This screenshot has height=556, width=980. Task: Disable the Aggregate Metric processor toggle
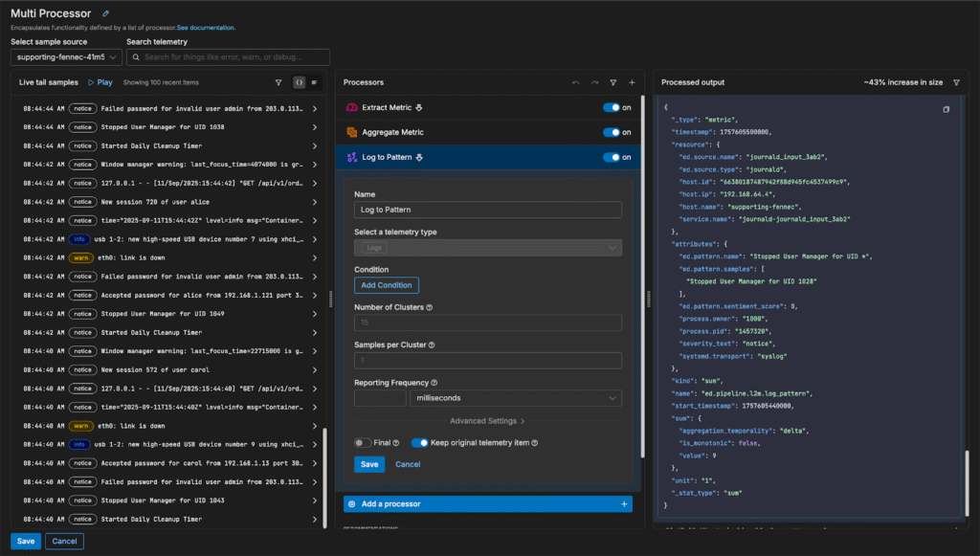click(x=611, y=132)
